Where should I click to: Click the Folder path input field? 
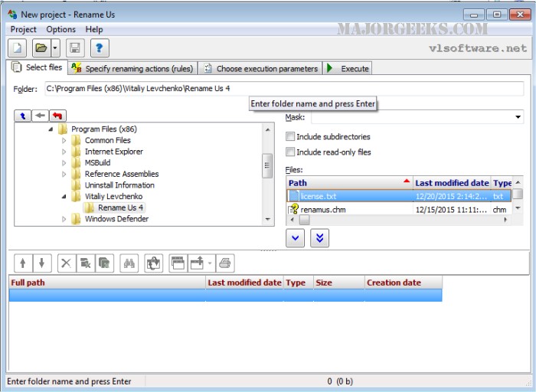(283, 89)
